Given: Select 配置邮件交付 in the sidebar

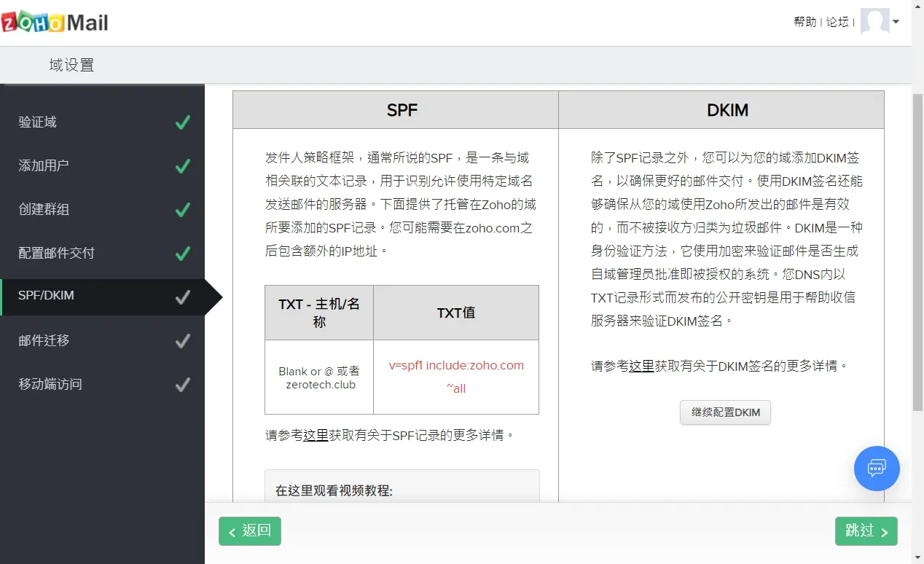Looking at the screenshot, I should coord(102,254).
